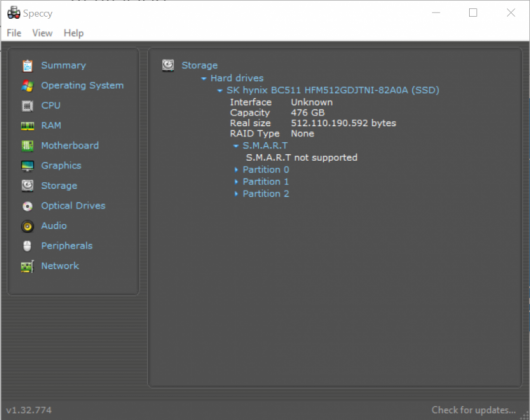Screen dimensions: 530x420
Task: Click the Optical Drives disc icon
Action: [x=27, y=206]
